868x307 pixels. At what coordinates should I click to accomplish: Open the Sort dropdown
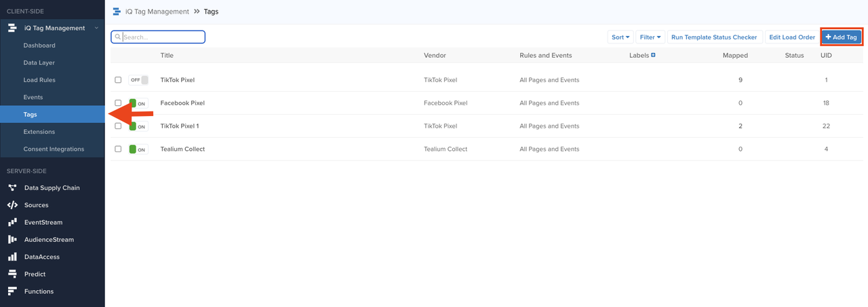point(620,37)
